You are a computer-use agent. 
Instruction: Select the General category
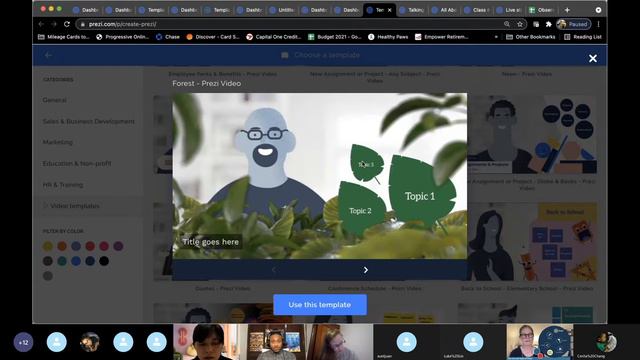tap(55, 100)
